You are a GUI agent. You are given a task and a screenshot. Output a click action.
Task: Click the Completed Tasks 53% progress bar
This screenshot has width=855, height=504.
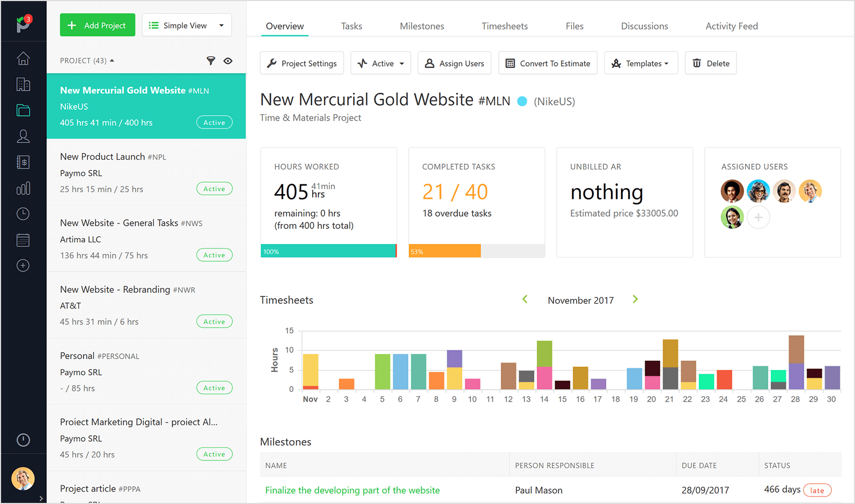(x=477, y=251)
